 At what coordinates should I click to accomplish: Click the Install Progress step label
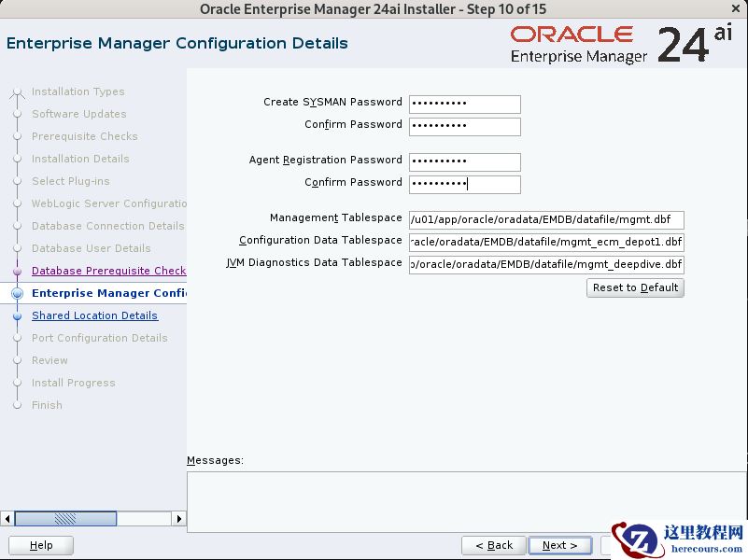[74, 383]
